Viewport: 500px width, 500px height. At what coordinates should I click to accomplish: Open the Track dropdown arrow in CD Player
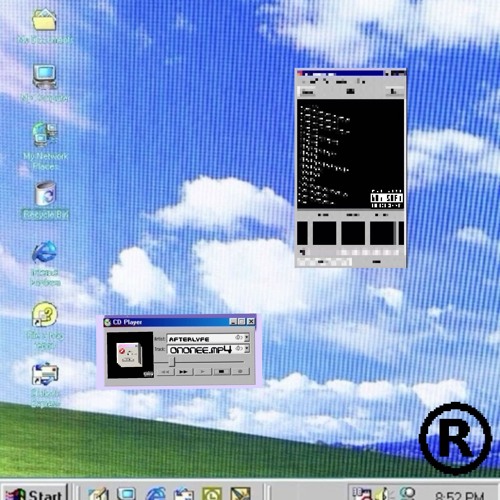tap(247, 349)
